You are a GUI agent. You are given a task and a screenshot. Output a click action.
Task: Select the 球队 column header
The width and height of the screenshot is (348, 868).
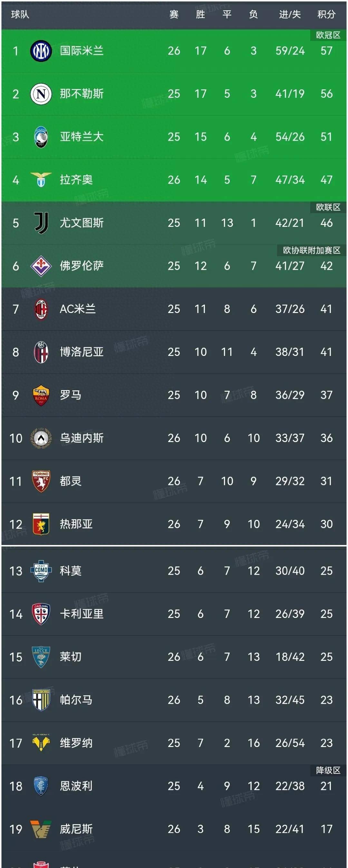pyautogui.click(x=20, y=15)
